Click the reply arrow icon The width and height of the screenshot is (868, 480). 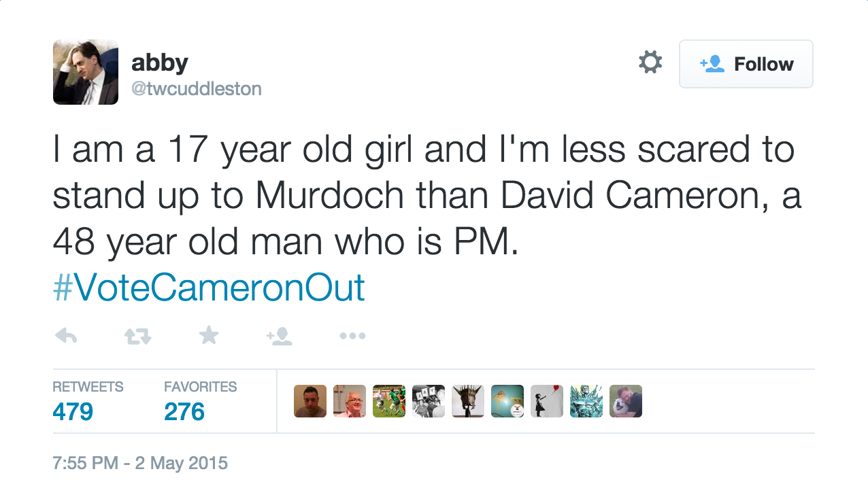(x=66, y=335)
